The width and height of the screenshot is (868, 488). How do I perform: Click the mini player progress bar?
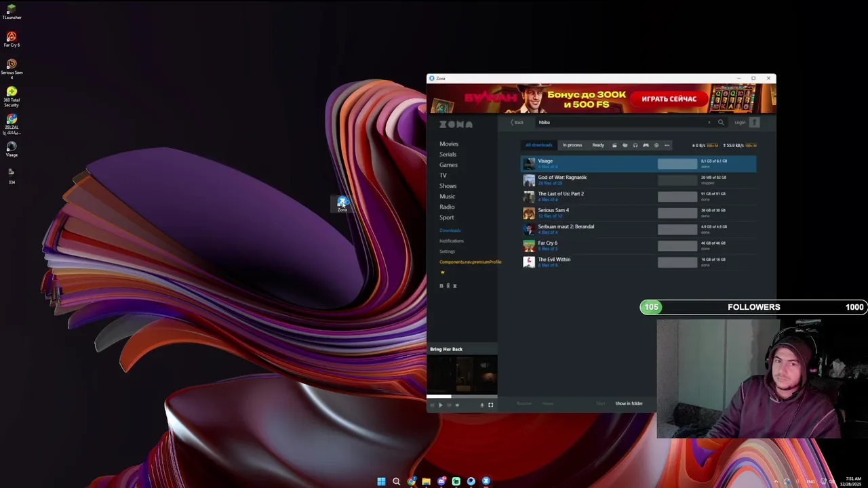pos(462,396)
